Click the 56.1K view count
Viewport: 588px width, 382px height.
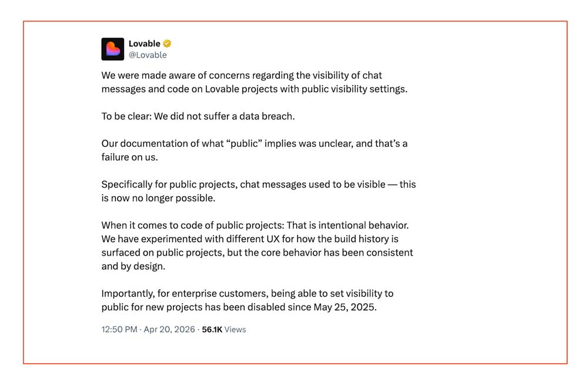pyautogui.click(x=212, y=330)
